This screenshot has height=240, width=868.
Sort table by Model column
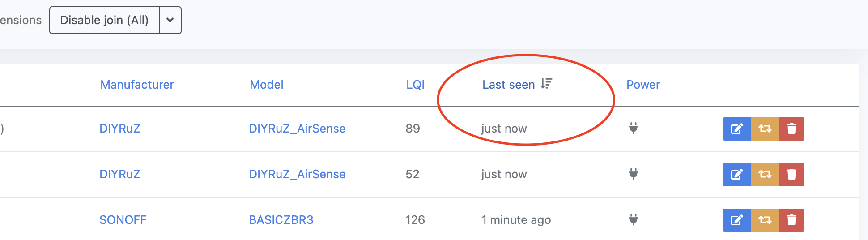tap(266, 85)
